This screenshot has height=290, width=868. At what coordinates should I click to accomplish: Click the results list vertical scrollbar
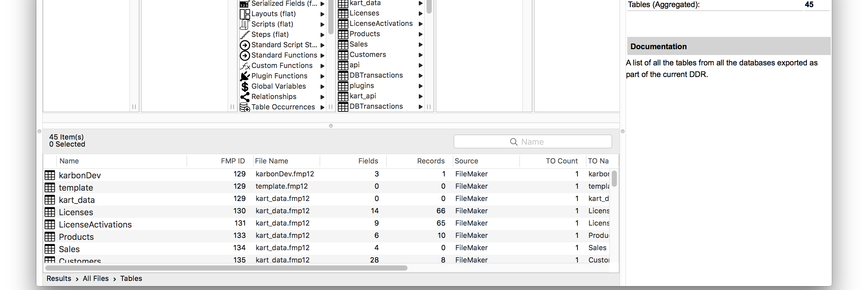point(614,179)
